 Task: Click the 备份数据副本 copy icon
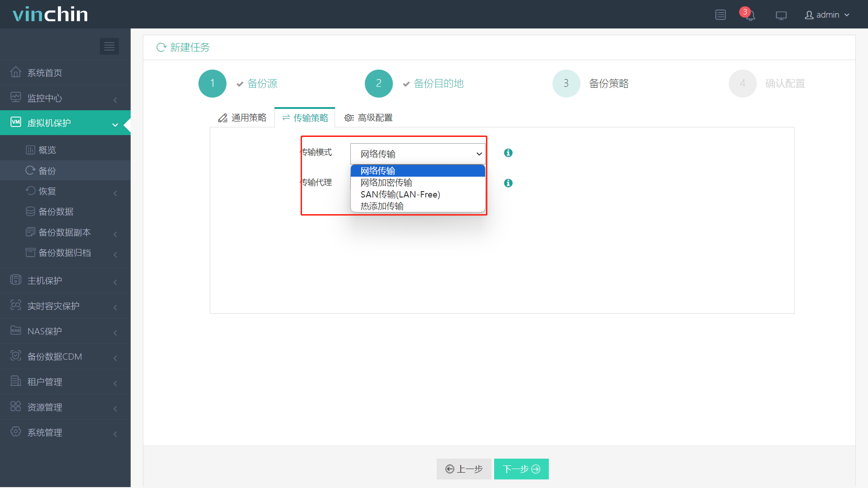30,232
